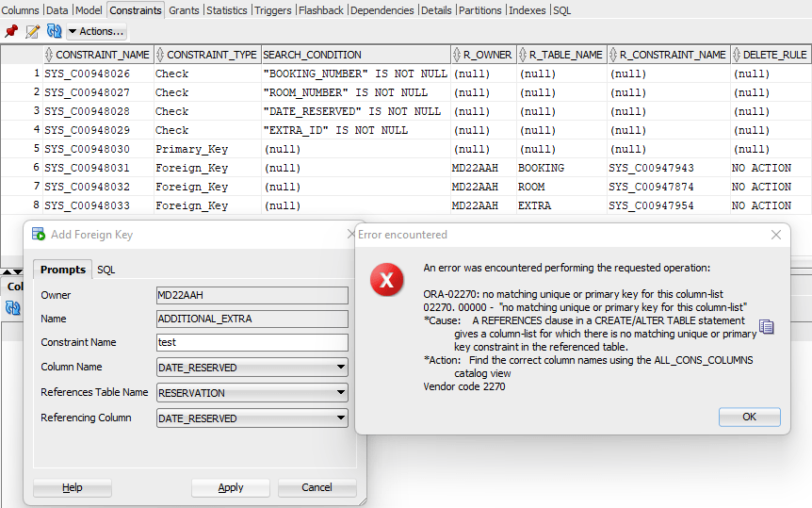Click the Refresh icon beside the Actions menu
Screen dimensions: 812x508
point(54,32)
